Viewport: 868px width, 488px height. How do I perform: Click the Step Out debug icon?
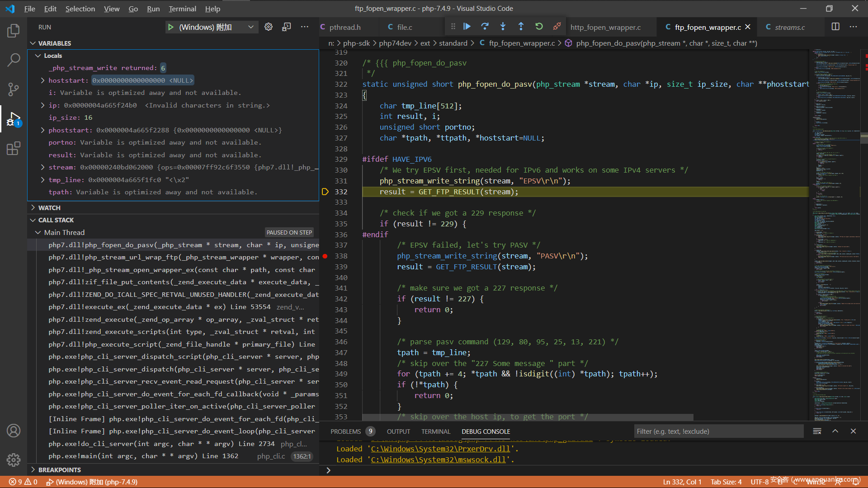click(x=521, y=27)
